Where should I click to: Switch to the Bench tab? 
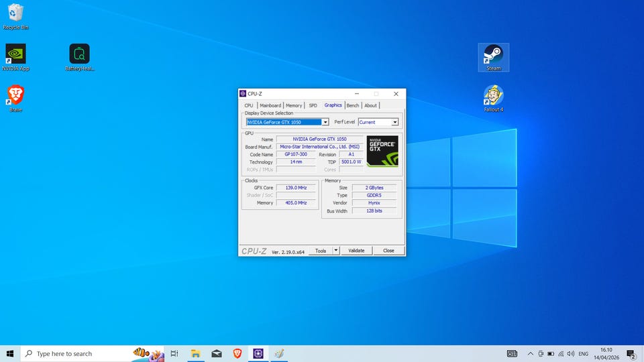[x=352, y=105]
